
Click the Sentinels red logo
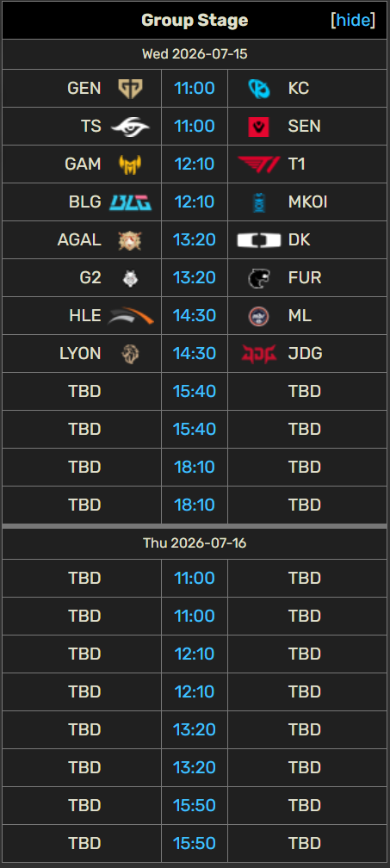(x=258, y=127)
